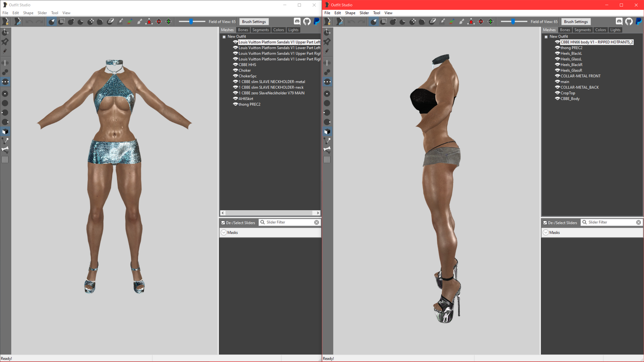Select the bone pose tool in left sidebar
The image size is (644, 362).
[5, 150]
